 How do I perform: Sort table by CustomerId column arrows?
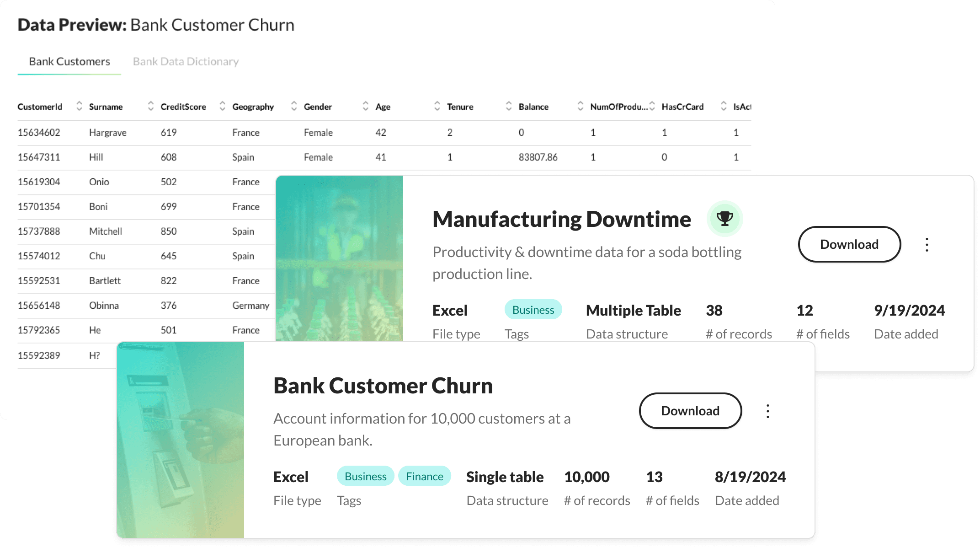pyautogui.click(x=79, y=106)
